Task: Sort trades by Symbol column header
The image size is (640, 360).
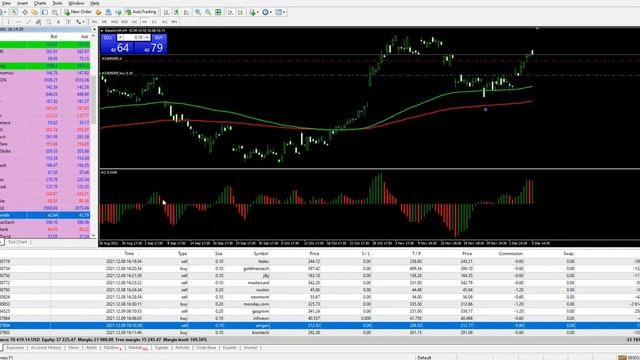Action: [261, 253]
